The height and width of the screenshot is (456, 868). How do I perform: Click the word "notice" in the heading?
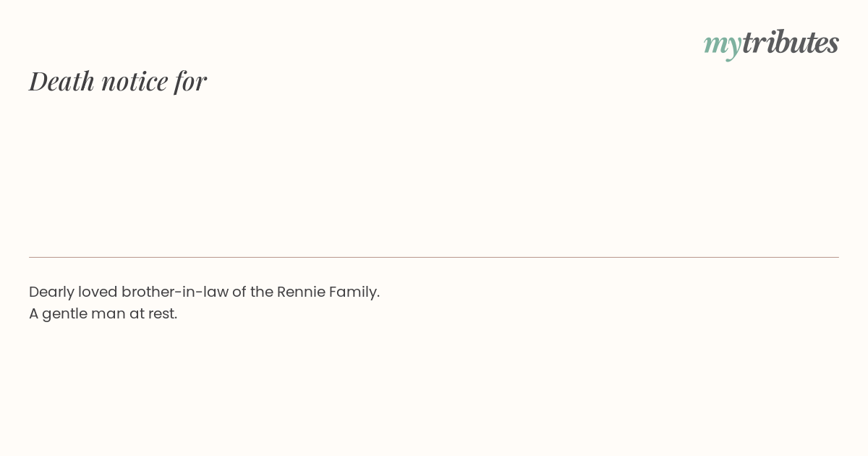click(135, 82)
